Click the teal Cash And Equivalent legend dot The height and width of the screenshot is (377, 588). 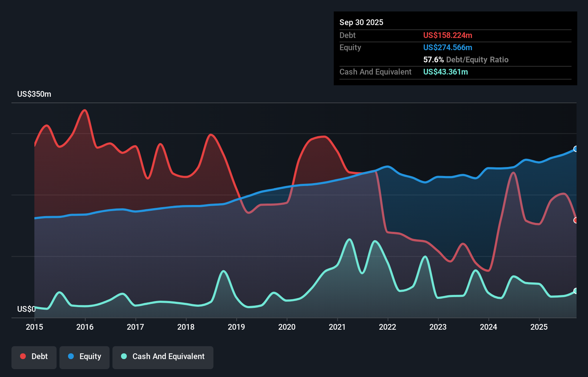(124, 356)
